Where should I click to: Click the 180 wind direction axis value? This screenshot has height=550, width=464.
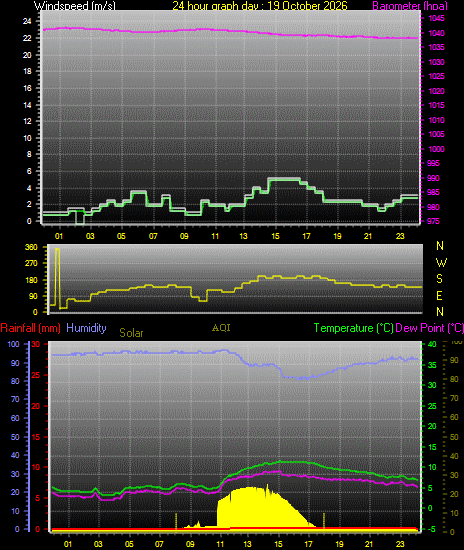click(31, 280)
